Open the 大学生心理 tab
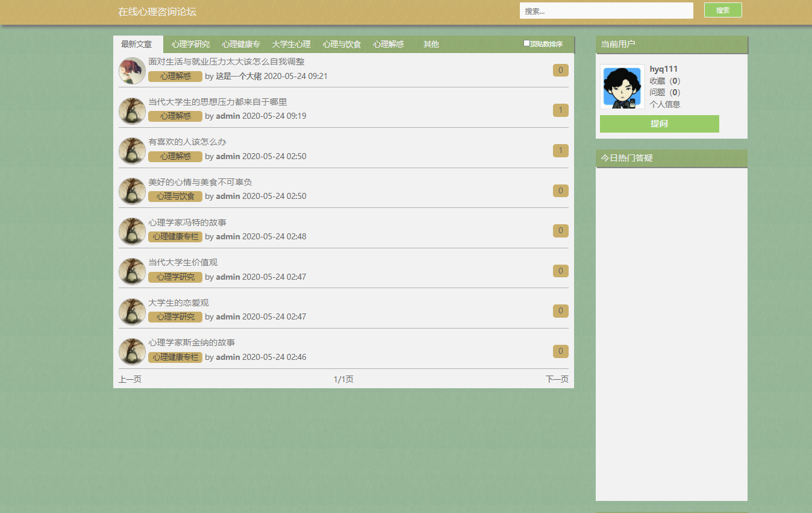Image resolution: width=812 pixels, height=513 pixels. [290, 43]
